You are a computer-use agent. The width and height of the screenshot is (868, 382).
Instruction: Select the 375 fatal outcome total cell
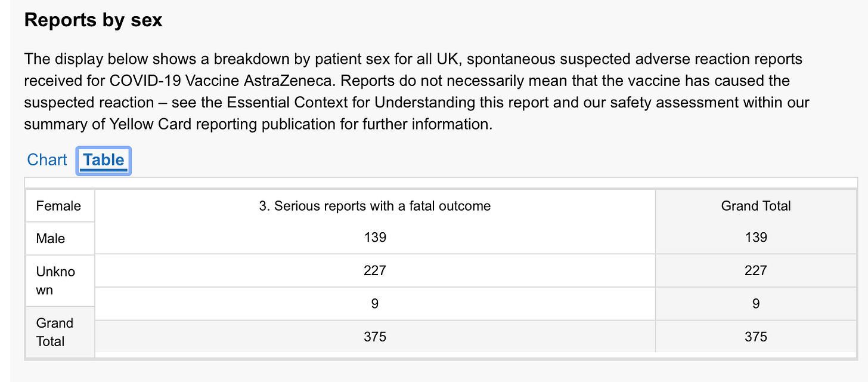coord(375,337)
